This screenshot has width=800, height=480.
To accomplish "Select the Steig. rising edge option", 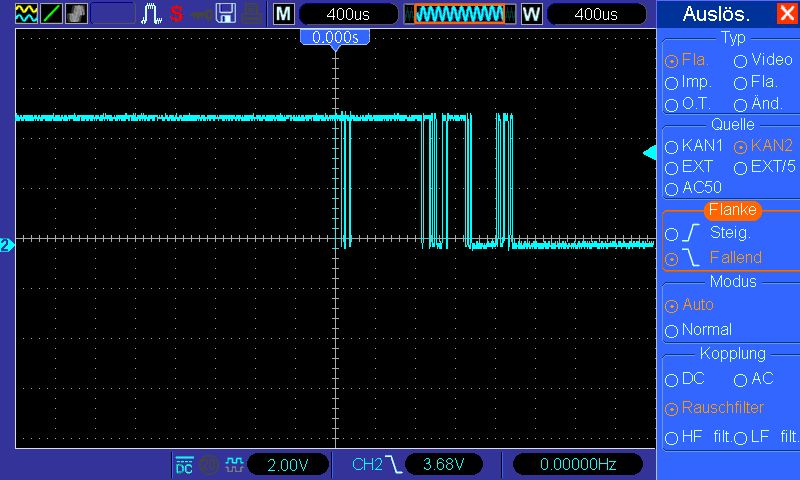I will click(708, 233).
